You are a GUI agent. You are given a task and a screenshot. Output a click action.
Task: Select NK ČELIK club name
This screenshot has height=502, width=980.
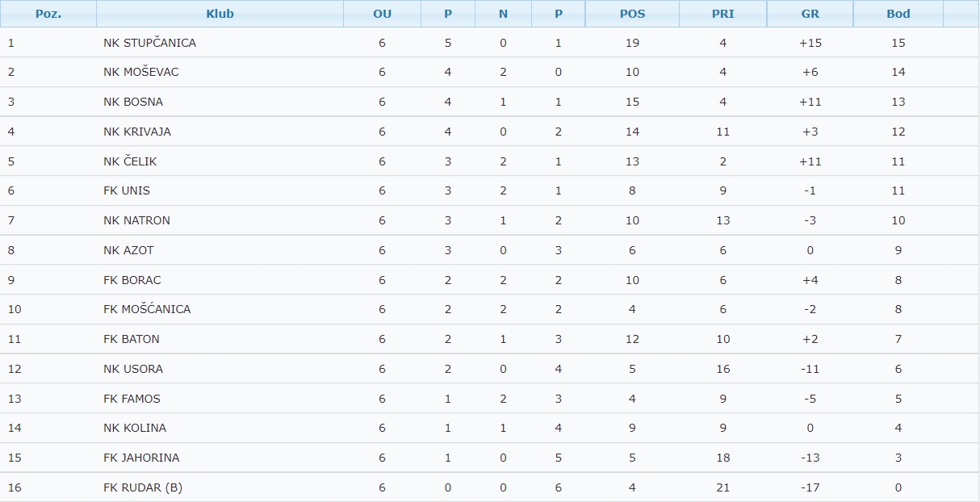[x=130, y=161]
